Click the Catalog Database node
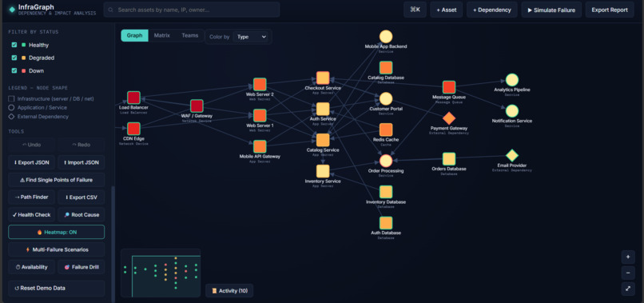The width and height of the screenshot is (644, 303). click(x=386, y=67)
